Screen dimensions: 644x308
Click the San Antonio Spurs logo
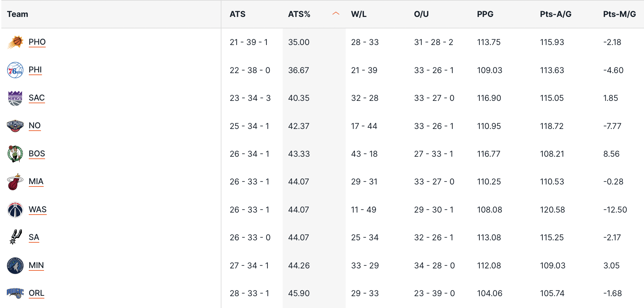pyautogui.click(x=15, y=237)
